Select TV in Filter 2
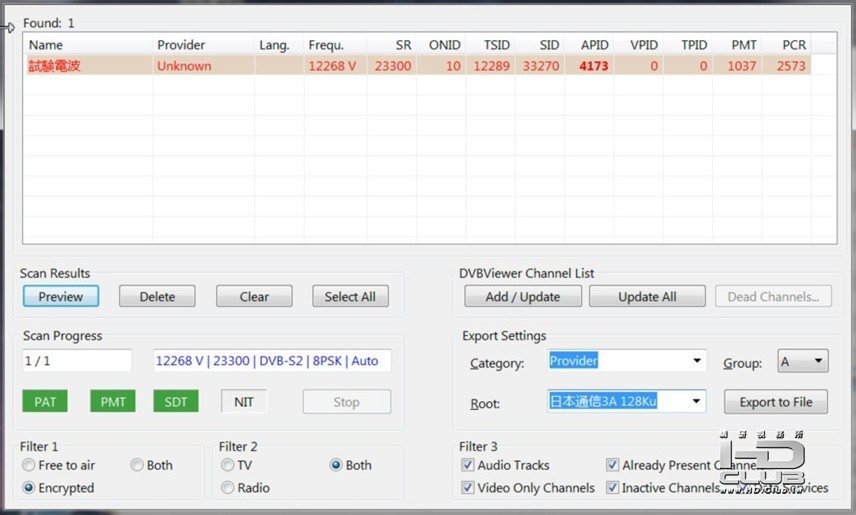The image size is (856, 515). click(x=236, y=465)
